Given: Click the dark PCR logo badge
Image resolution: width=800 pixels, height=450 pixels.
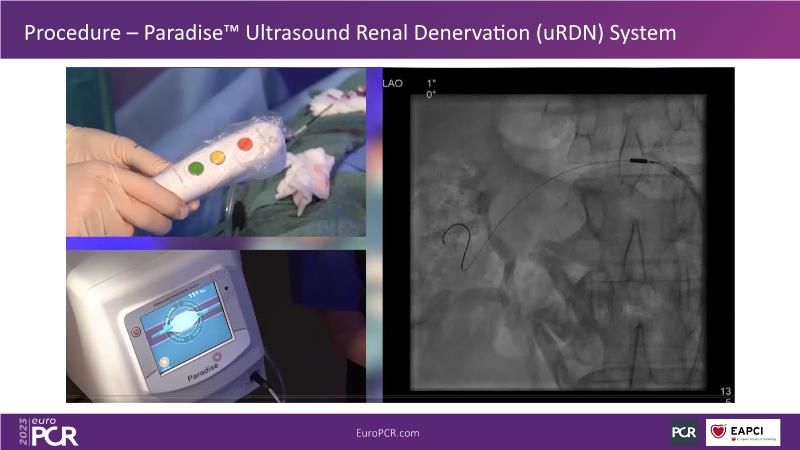Looking at the screenshot, I should coord(684,432).
